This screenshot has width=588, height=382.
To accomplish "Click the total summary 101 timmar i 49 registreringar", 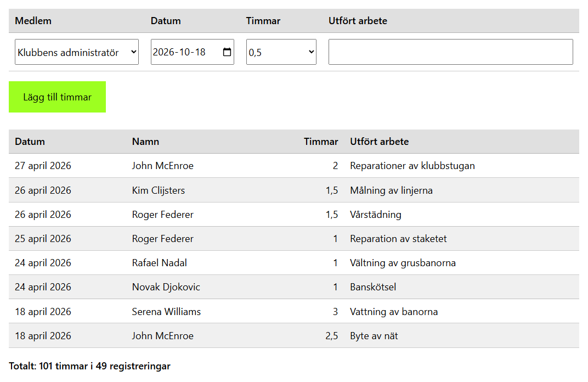I will point(89,366).
